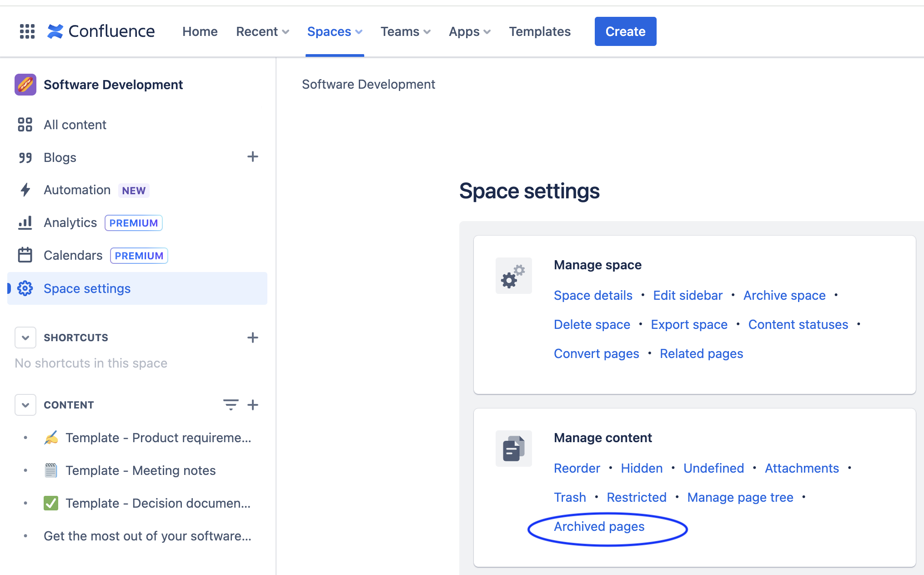Click the Archived pages link
Image resolution: width=924 pixels, height=575 pixels.
(x=598, y=526)
